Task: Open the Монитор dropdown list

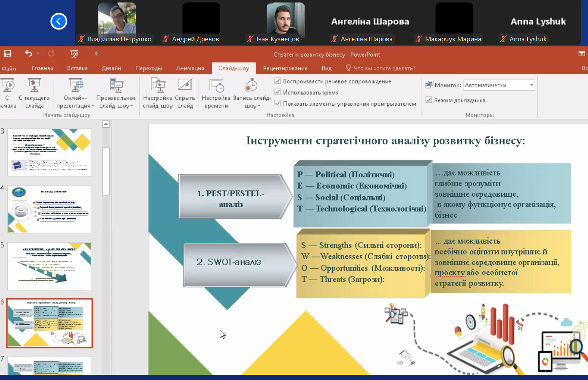Action: pos(531,85)
